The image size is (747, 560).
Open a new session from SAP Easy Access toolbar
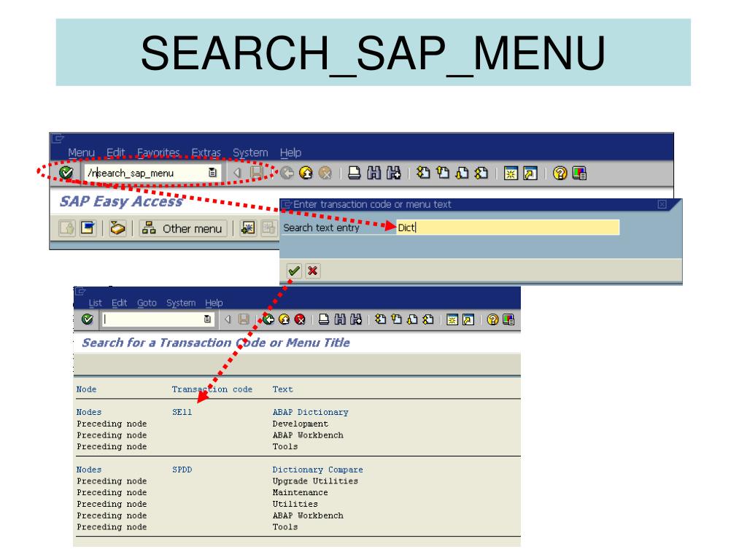point(511,173)
